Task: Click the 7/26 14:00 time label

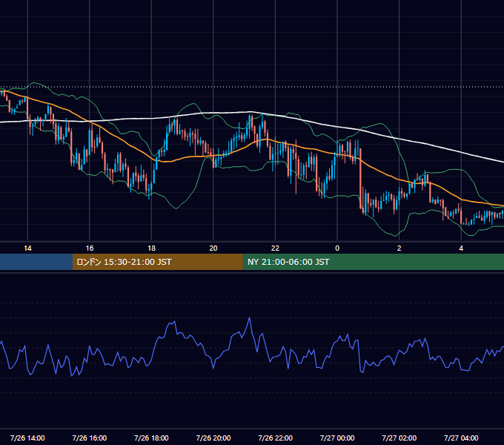Action: tap(27, 438)
